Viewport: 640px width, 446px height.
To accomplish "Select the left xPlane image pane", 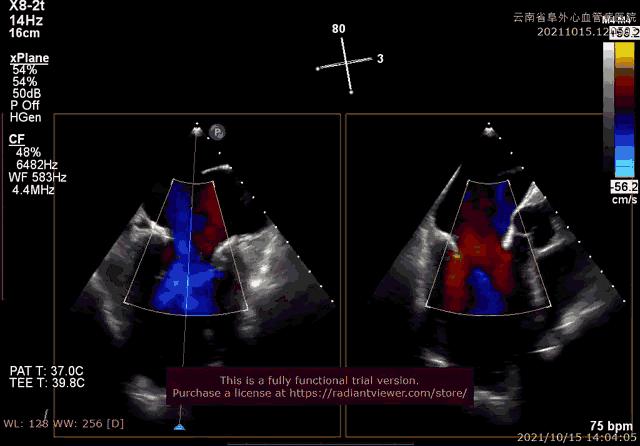I will click(195, 270).
